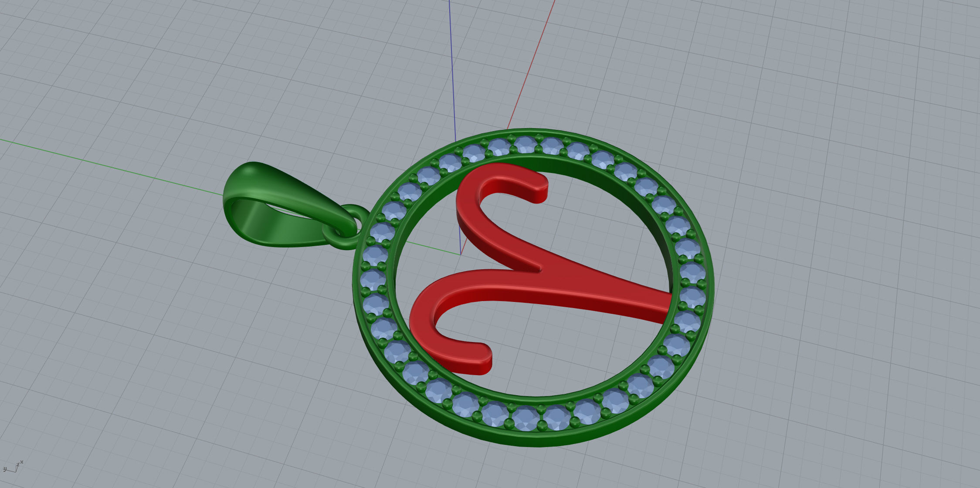Click empty grid area in top-left viewport

[131, 65]
